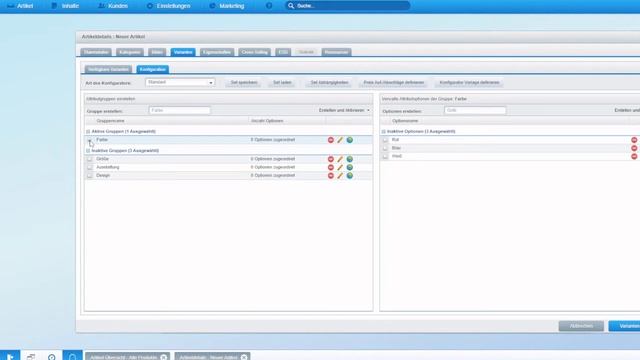640x360 pixels.
Task: Toggle the Farbe group checkbox
Action: 89,140
